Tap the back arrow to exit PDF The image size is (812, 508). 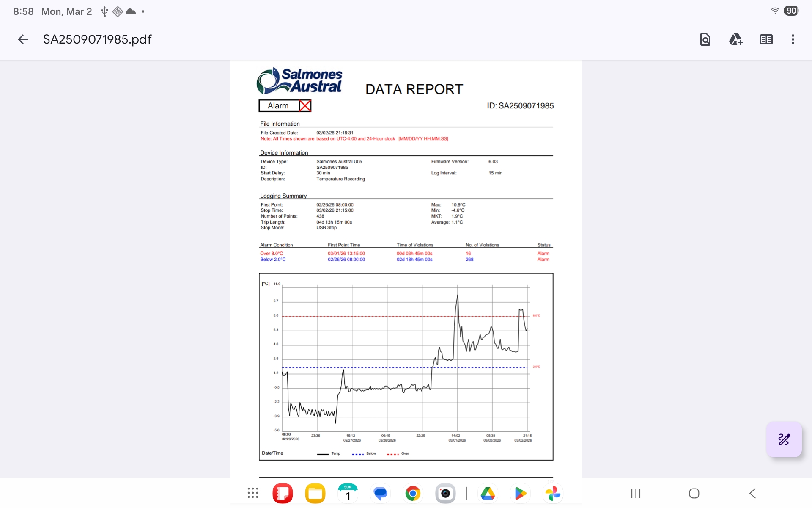point(23,39)
